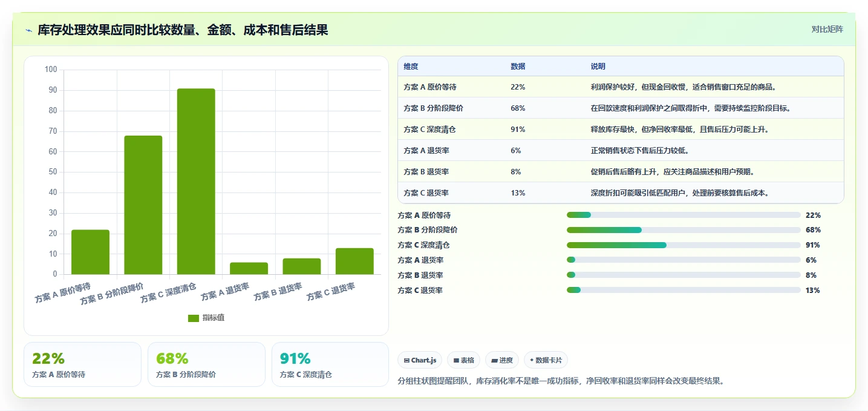Viewport: 868px width, 411px height.
Task: Click the 91% value in the table
Action: tap(518, 130)
